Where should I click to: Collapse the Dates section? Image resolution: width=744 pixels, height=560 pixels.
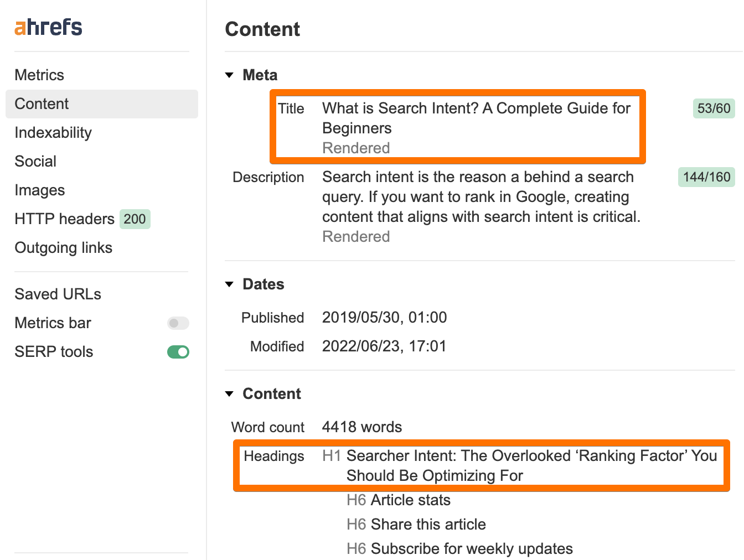click(x=230, y=284)
